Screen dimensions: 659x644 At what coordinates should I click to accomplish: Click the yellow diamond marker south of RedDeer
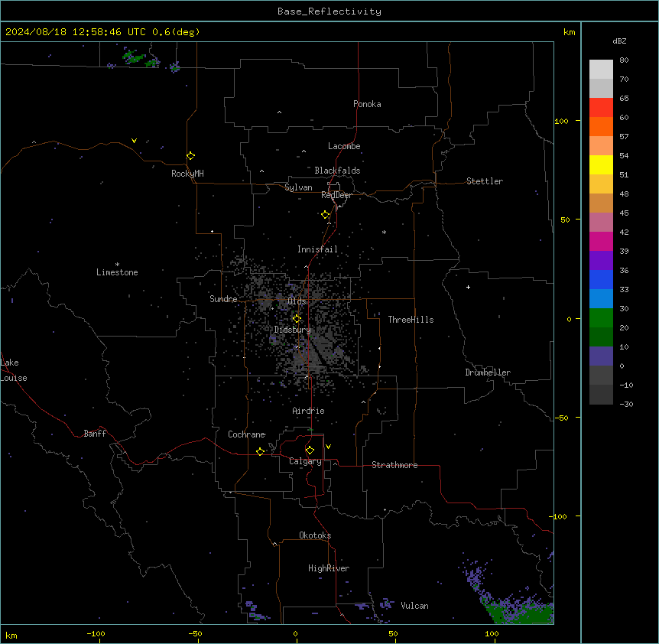(326, 215)
